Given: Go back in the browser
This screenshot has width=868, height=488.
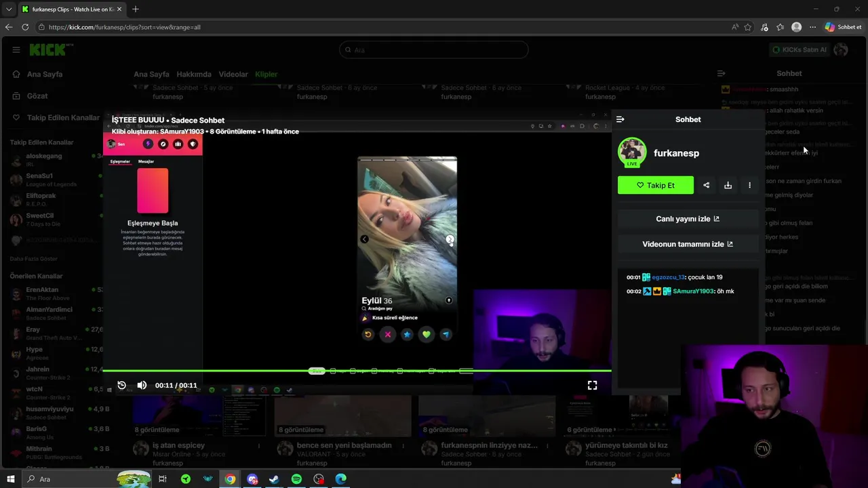Looking at the screenshot, I should tap(9, 27).
